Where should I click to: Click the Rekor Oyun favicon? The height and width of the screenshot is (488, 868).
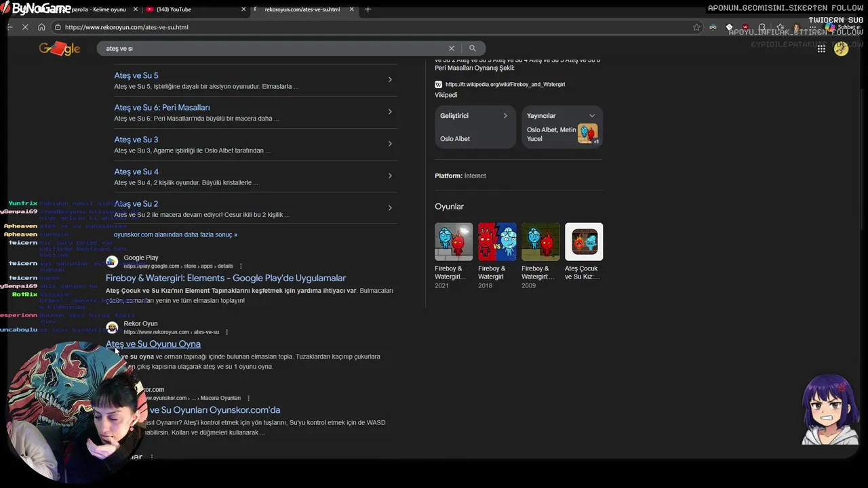(112, 327)
